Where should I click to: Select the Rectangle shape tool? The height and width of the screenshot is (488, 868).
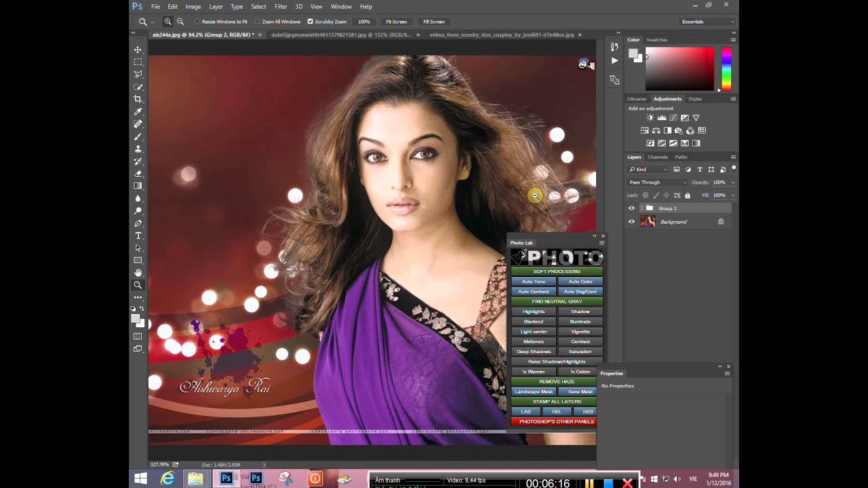point(138,260)
